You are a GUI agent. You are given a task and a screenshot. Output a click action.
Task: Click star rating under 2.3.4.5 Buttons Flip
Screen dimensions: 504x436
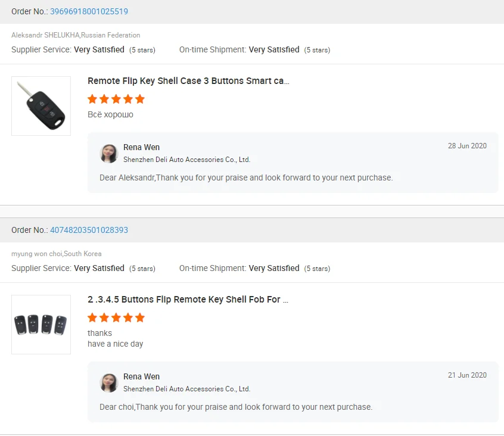point(116,317)
